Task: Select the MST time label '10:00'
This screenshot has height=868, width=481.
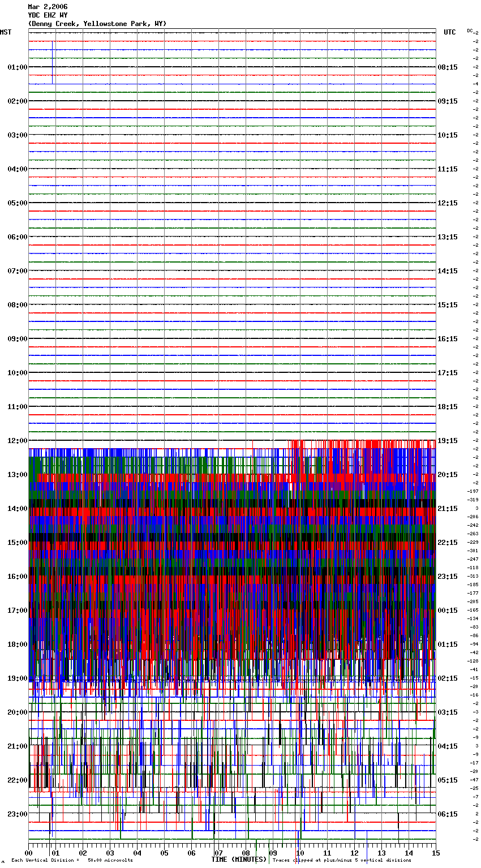Action: (x=17, y=373)
